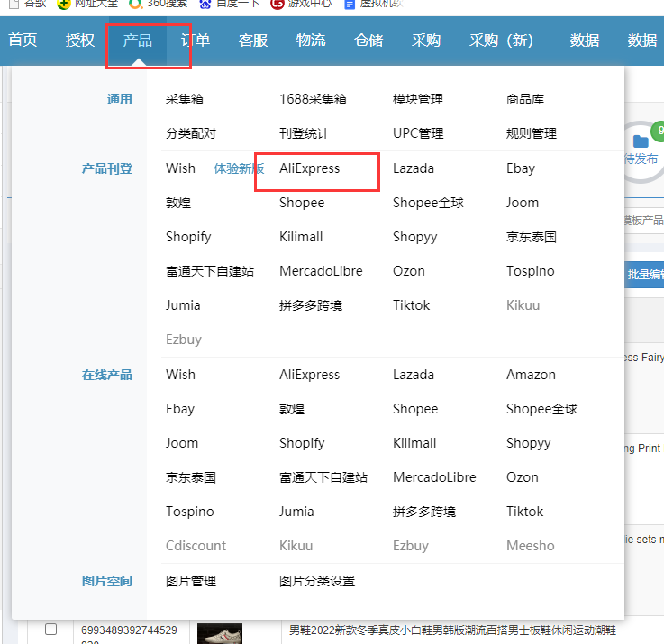
Task: Open MercadoLibre under 在线产品
Action: click(x=434, y=477)
